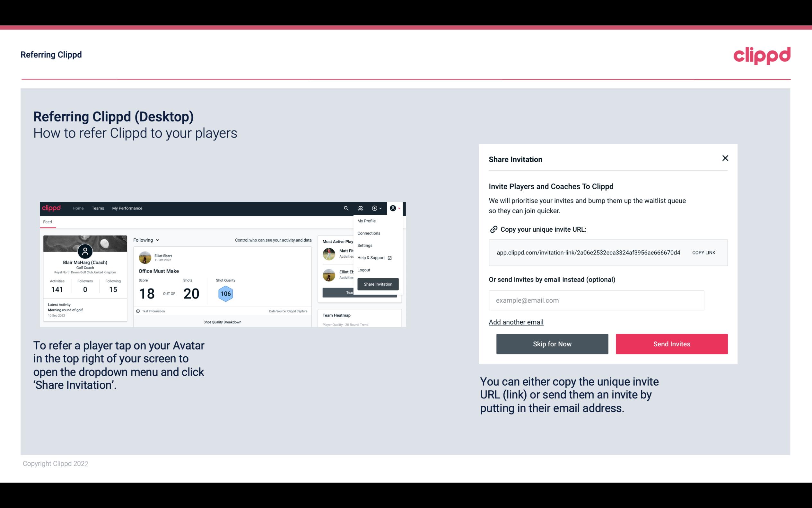The height and width of the screenshot is (508, 812).
Task: Click 'Send Invites' button in Share Invitation
Action: 672,344
